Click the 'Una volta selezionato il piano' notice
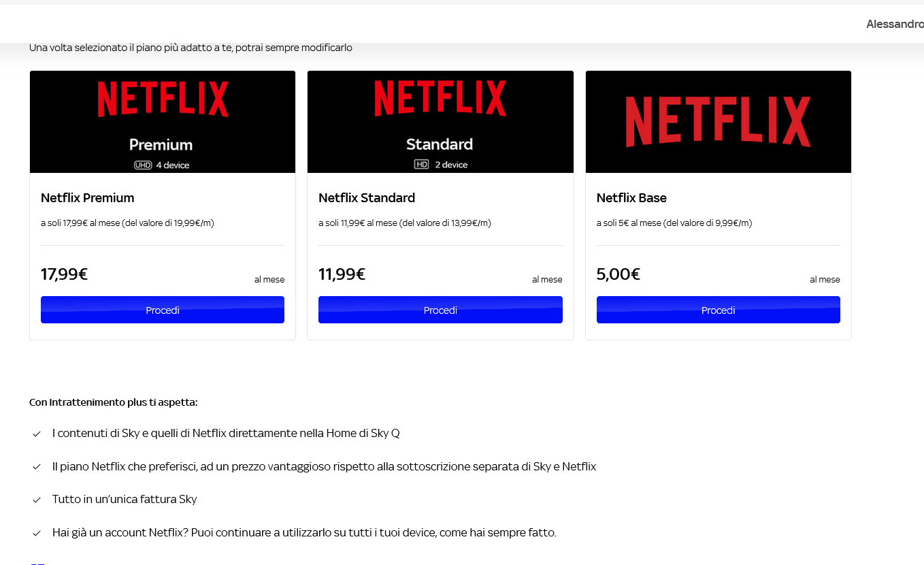The height and width of the screenshot is (565, 924). (191, 48)
